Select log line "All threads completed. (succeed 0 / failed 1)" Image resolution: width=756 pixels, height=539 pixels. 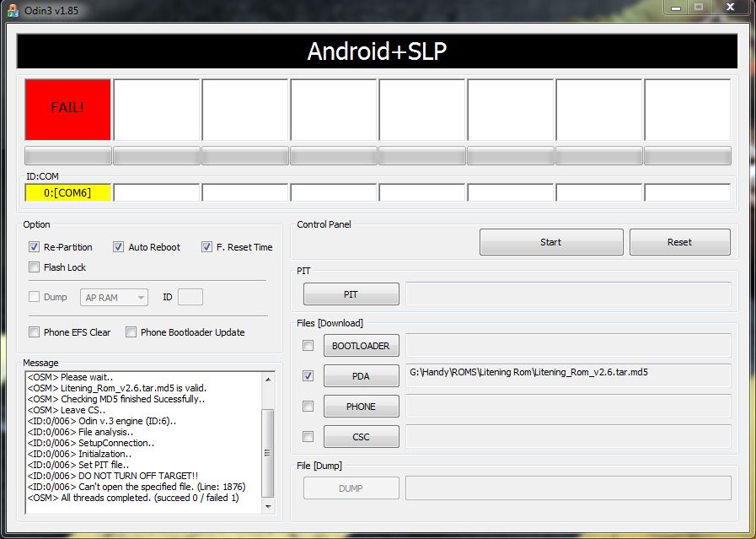(133, 498)
